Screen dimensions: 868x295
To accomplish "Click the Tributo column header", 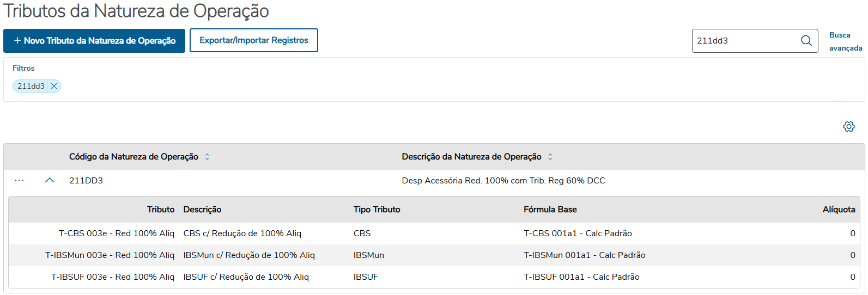I will tap(160, 210).
